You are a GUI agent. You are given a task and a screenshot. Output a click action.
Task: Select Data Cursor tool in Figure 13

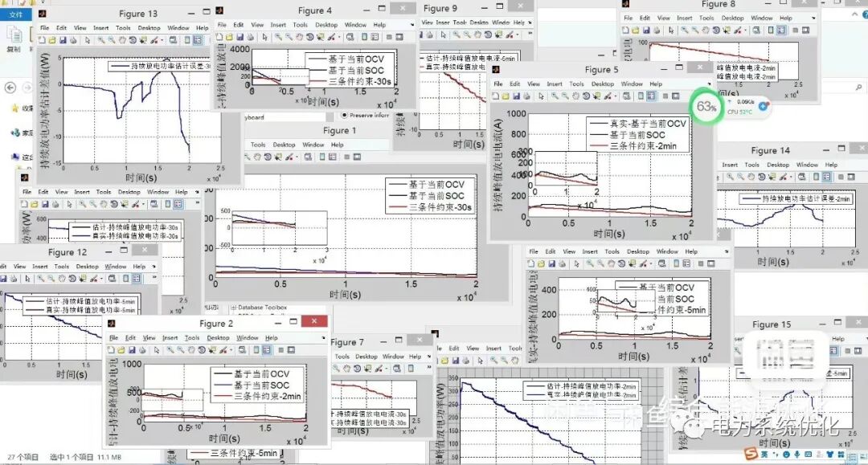click(x=143, y=40)
